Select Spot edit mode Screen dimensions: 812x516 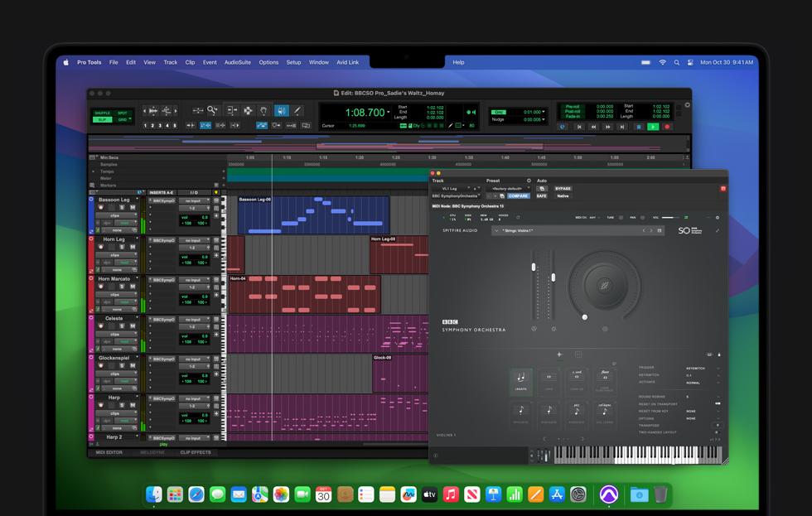(123, 113)
